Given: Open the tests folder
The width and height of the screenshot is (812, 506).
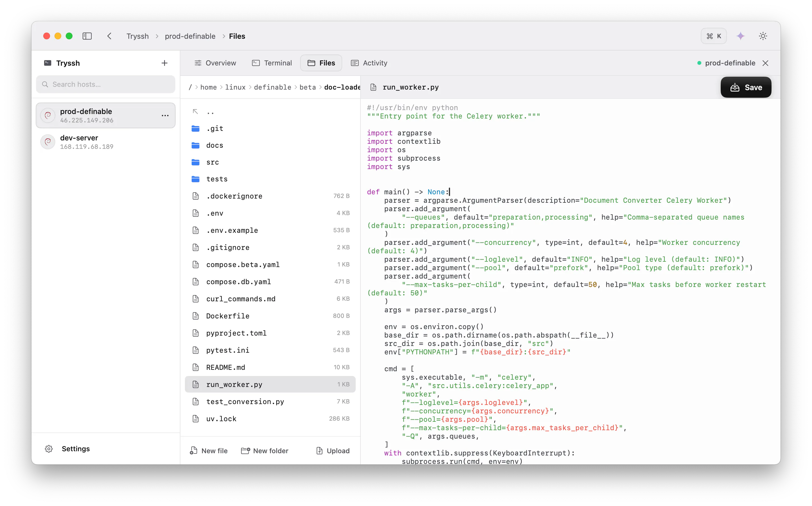Looking at the screenshot, I should click(x=270, y=179).
